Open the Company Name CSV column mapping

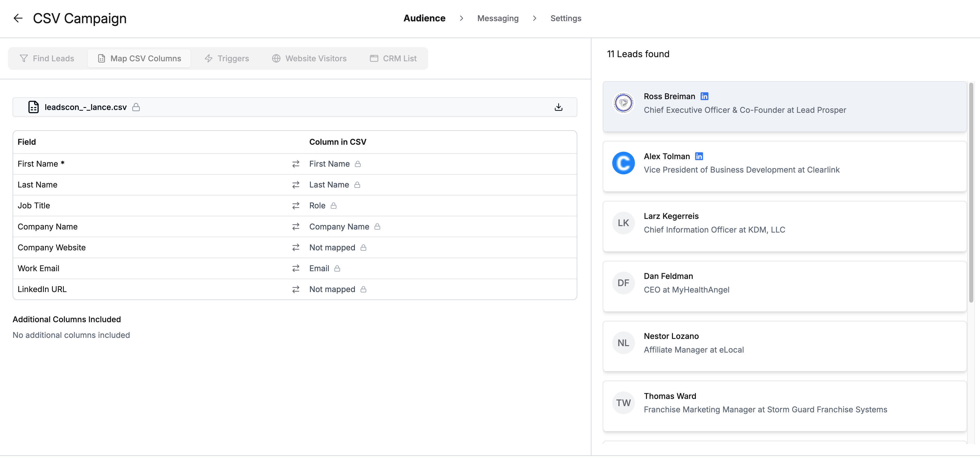(339, 227)
